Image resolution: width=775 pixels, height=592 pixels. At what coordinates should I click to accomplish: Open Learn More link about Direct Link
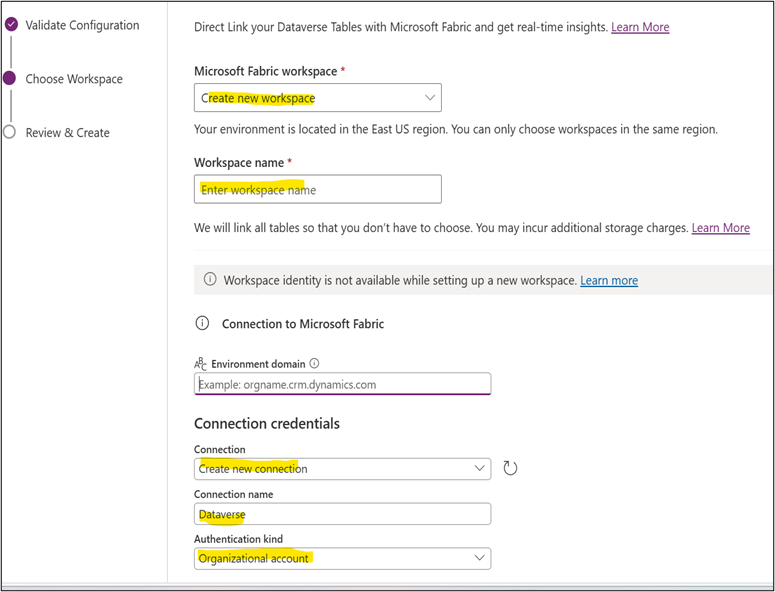640,27
